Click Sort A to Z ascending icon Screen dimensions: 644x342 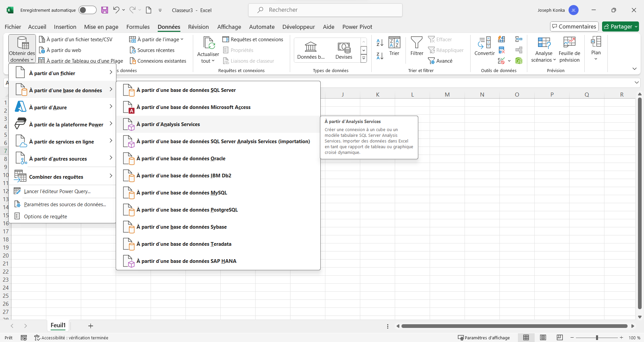coord(380,43)
